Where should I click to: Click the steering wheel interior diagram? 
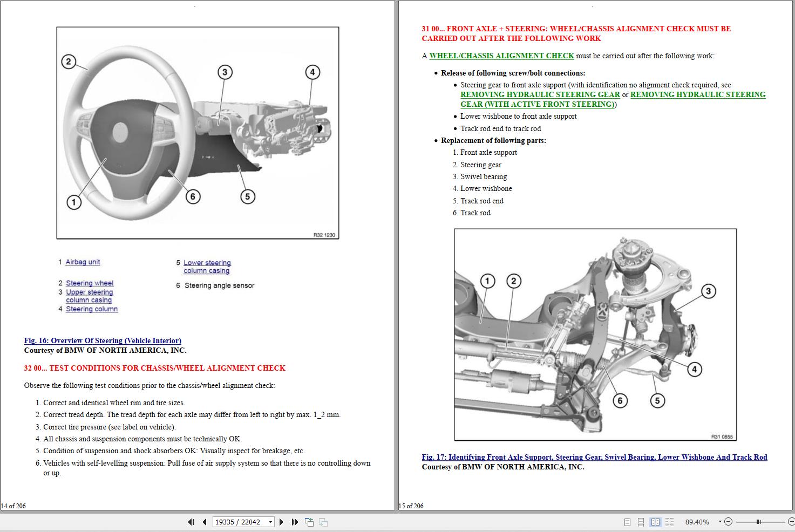[x=198, y=133]
